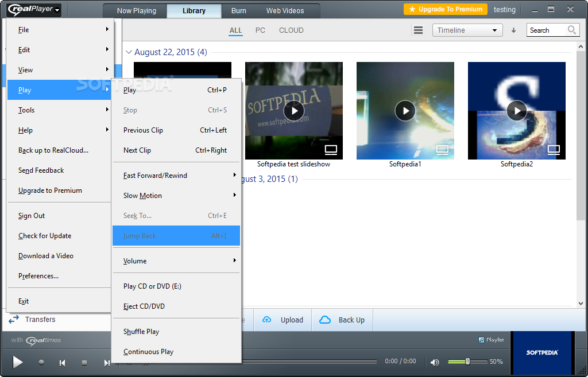The width and height of the screenshot is (588, 377).
Task: Choose Download a Video
Action: 59,256
